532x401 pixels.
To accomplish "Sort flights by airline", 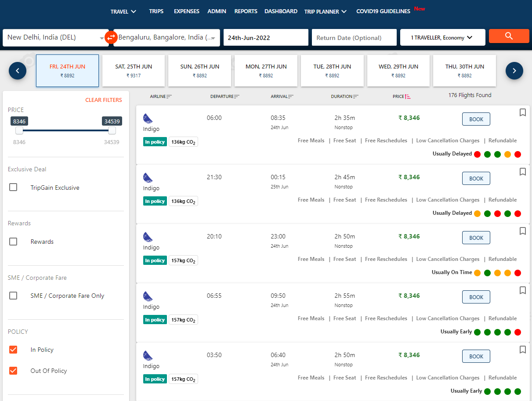I will 161,96.
